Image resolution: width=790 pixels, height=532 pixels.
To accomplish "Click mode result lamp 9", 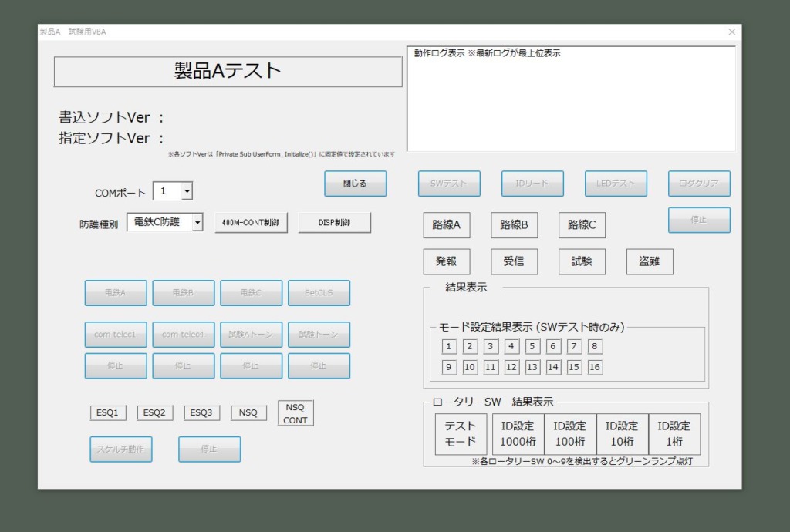I will coord(449,368).
